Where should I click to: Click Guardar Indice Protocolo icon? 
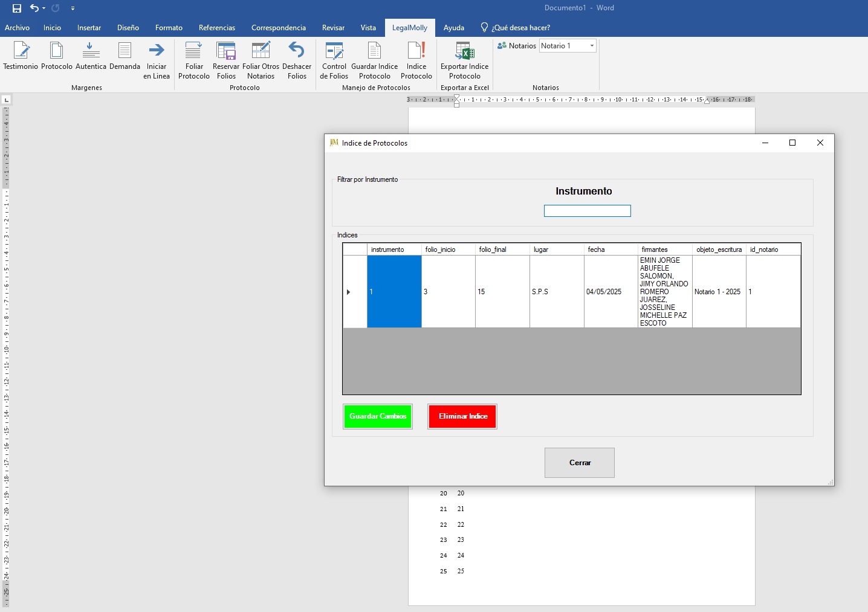(x=375, y=51)
